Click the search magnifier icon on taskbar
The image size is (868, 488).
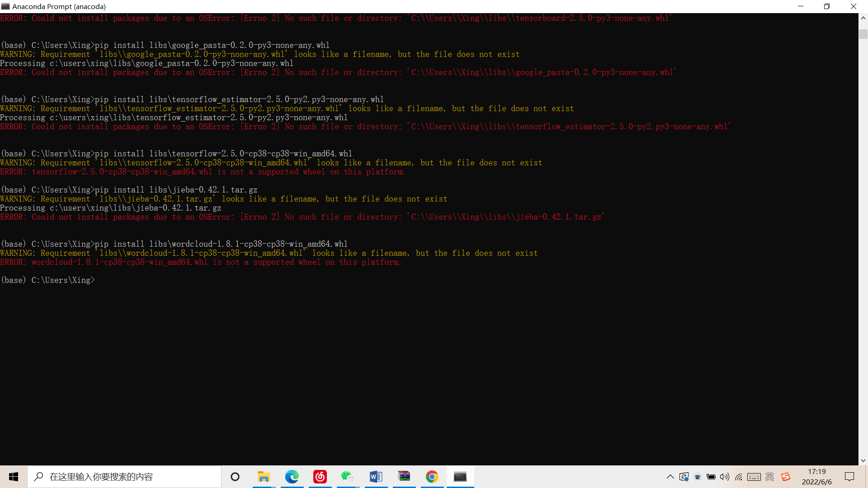(x=39, y=477)
